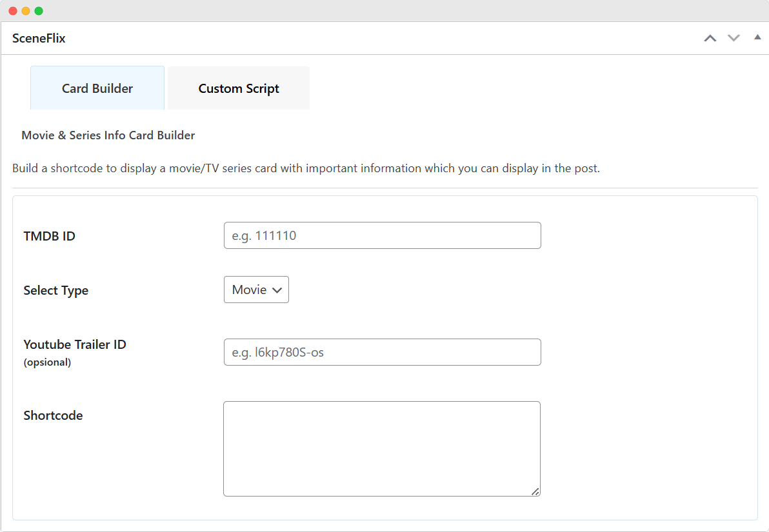
Task: Collapse the SceneFlix panel with triangle toggle
Action: [757, 37]
